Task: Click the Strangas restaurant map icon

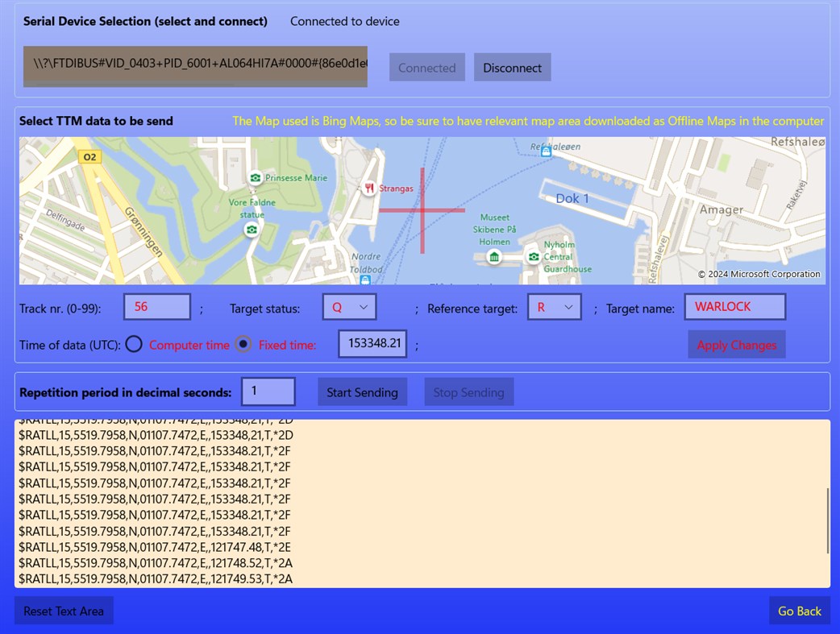Action: click(368, 188)
